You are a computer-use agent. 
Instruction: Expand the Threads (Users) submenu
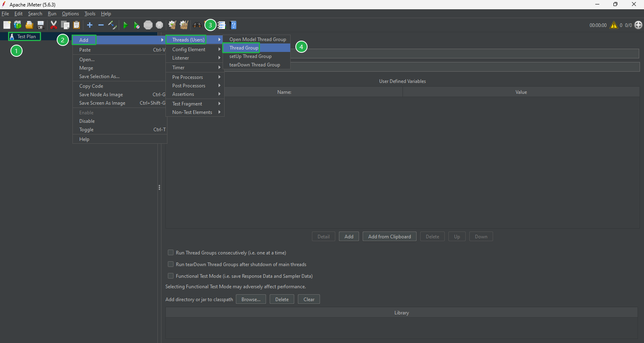pos(195,39)
